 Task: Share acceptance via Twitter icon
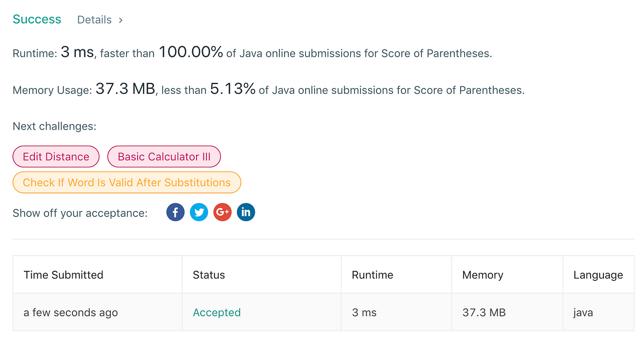pyautogui.click(x=199, y=212)
